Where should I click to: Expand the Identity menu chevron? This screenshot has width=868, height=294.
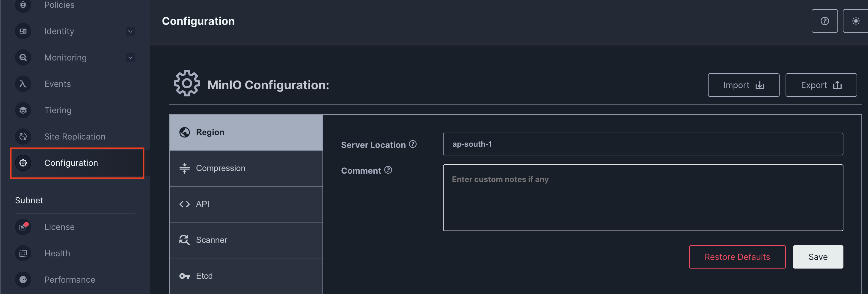coord(130,31)
